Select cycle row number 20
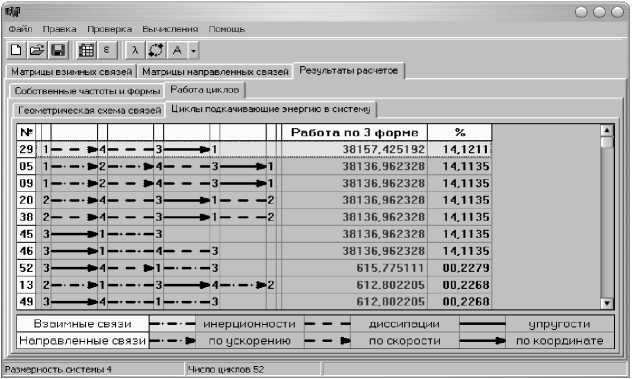 coord(254,200)
